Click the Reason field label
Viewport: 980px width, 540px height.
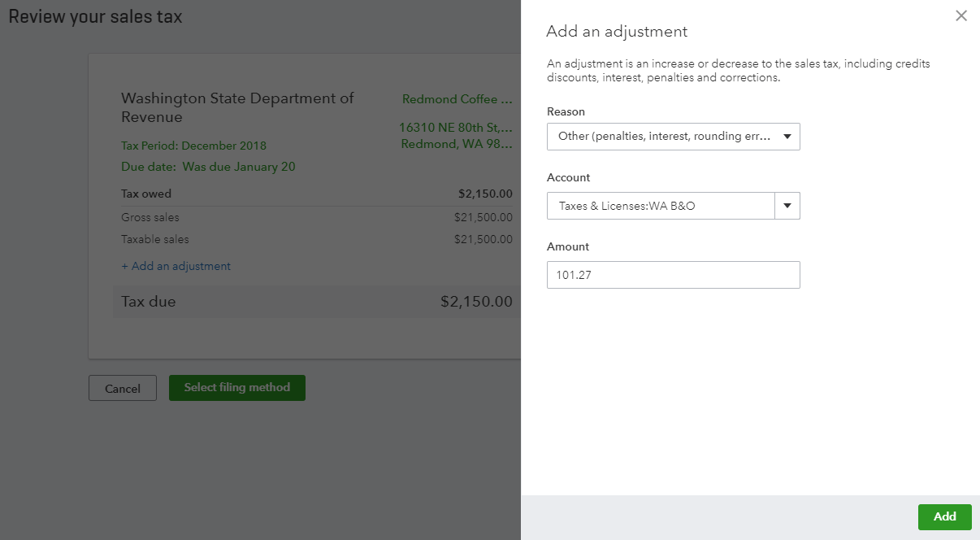(566, 111)
